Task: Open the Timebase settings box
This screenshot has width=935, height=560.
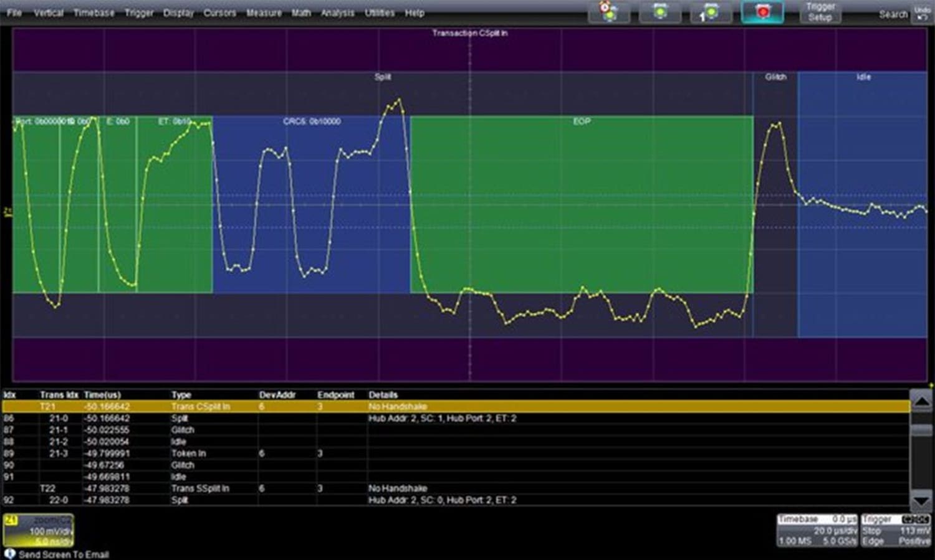Action: pyautogui.click(x=818, y=529)
